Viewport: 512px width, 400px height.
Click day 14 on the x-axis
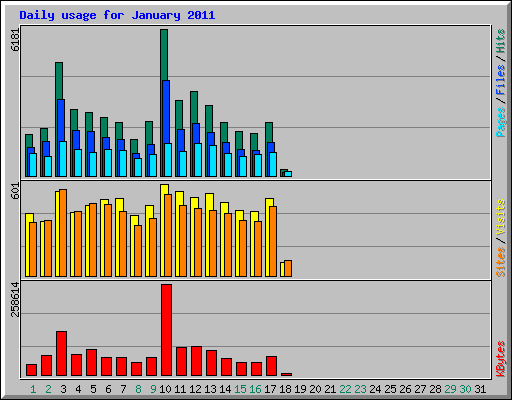[225, 389]
